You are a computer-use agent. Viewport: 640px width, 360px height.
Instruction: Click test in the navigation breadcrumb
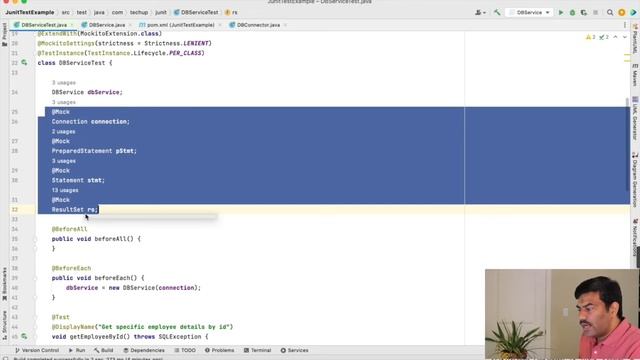coord(82,13)
